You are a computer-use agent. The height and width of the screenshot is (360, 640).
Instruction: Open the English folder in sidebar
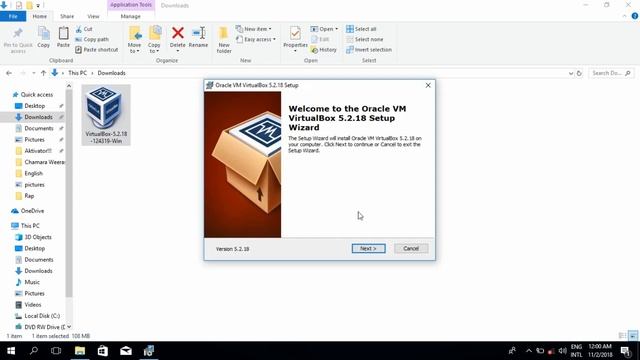(x=33, y=173)
